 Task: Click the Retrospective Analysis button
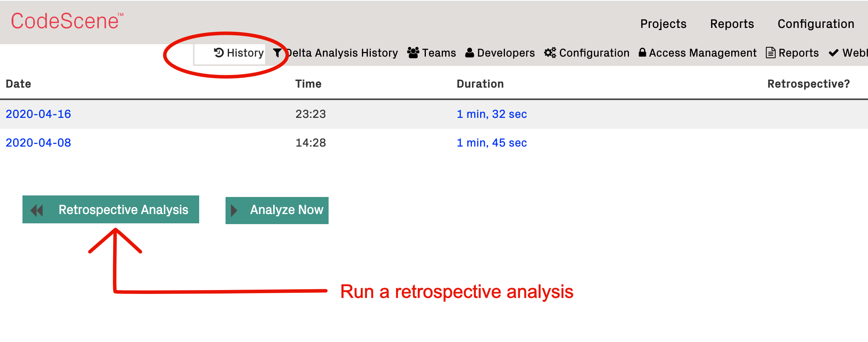coord(111,209)
